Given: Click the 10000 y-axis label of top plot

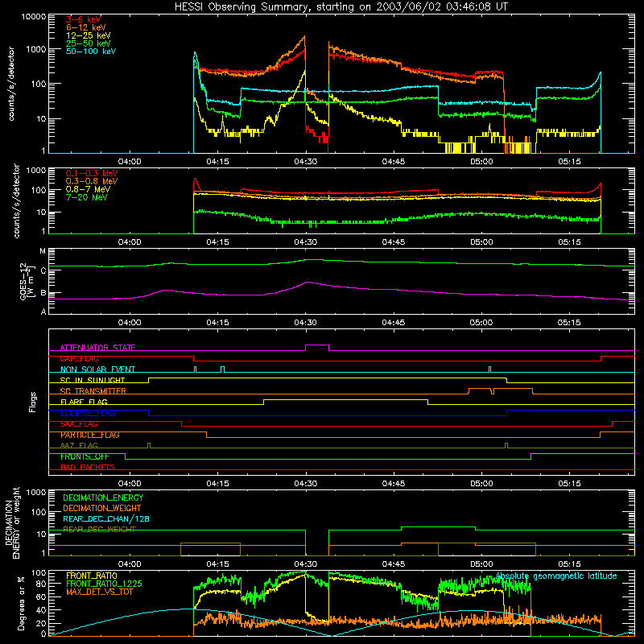Looking at the screenshot, I should click(34, 16).
